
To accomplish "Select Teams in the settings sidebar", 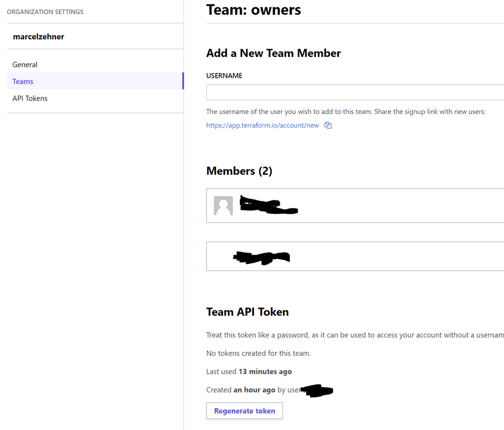I will 23,81.
